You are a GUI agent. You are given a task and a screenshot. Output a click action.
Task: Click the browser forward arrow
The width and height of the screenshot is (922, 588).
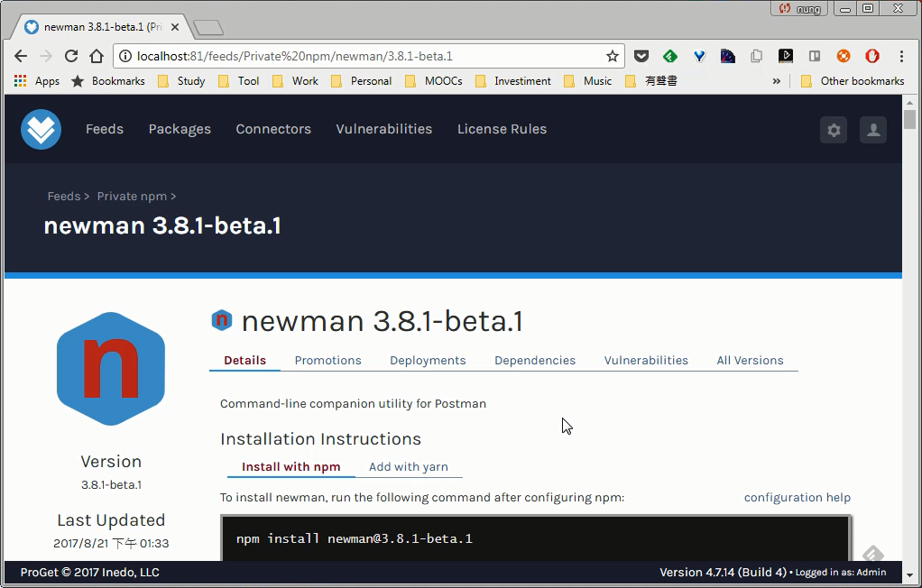coord(46,56)
